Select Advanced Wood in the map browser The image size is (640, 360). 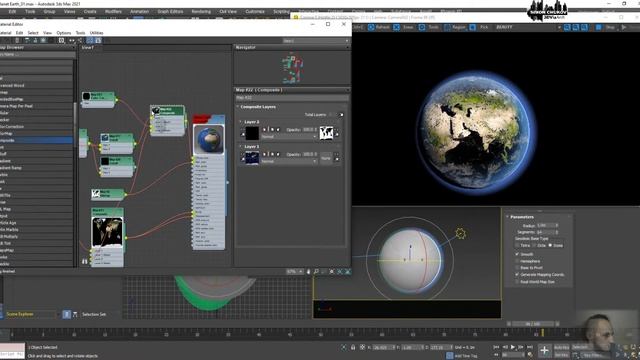pyautogui.click(x=36, y=85)
